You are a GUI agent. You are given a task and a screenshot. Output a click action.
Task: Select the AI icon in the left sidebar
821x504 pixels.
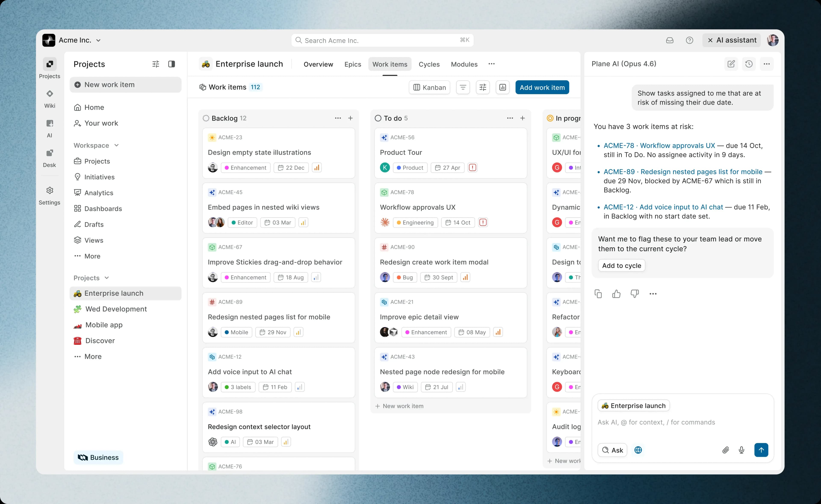(x=49, y=128)
